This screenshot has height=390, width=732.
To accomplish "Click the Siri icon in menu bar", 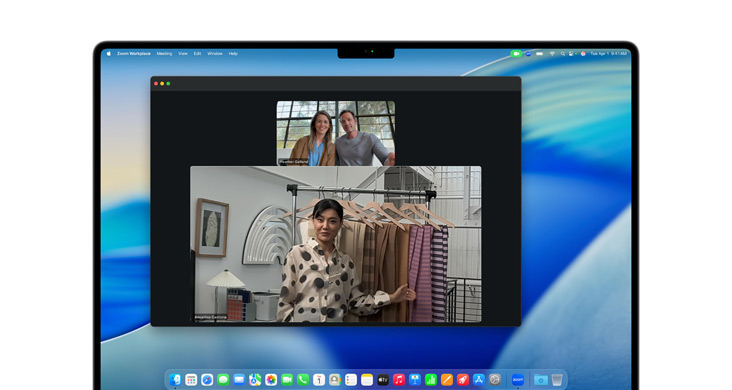I will [x=583, y=54].
